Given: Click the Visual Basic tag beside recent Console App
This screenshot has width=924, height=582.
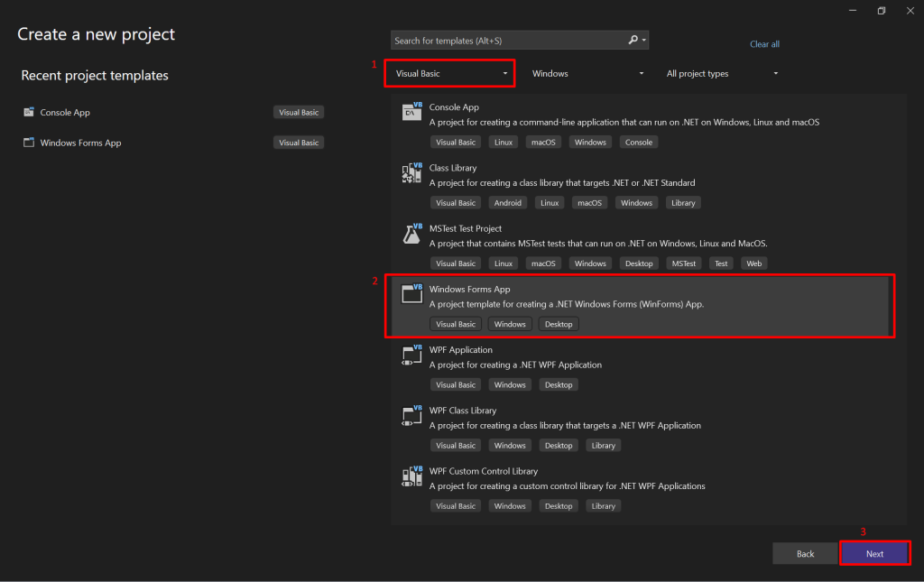Looking at the screenshot, I should click(299, 112).
